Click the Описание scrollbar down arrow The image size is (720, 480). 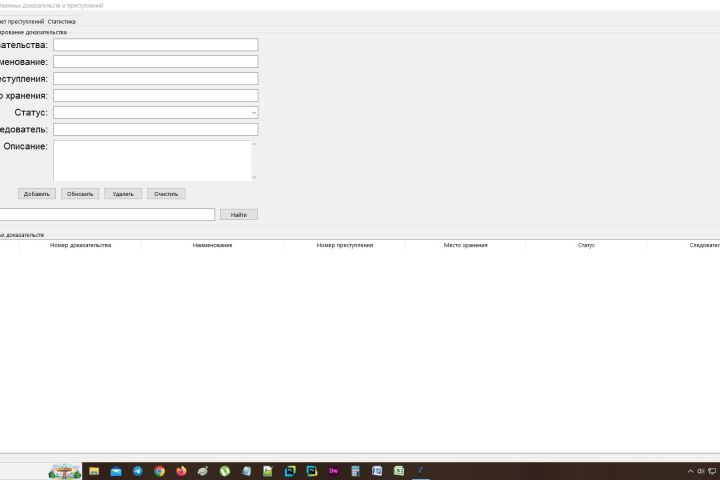coord(254,177)
